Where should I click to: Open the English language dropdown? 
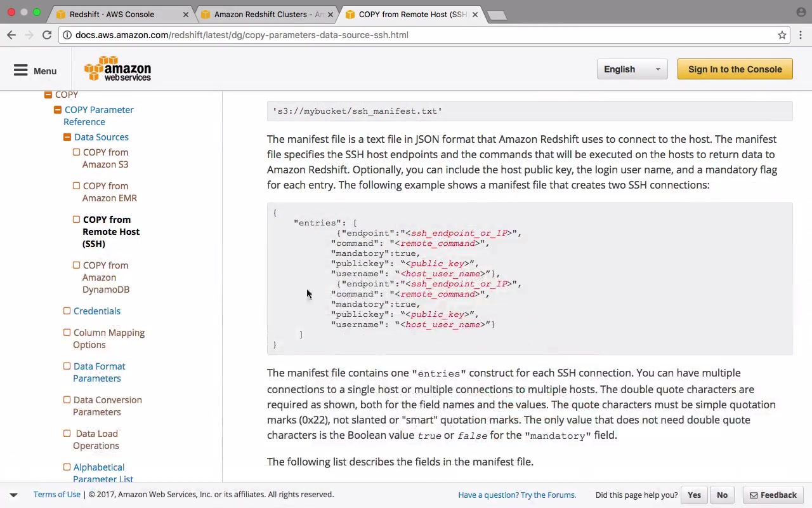click(x=632, y=69)
